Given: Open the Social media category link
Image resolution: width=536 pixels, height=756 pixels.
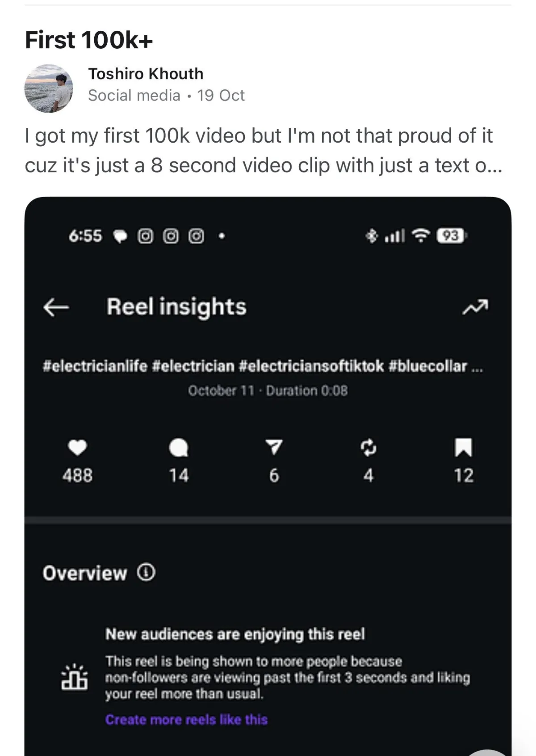Looking at the screenshot, I should 134,95.
